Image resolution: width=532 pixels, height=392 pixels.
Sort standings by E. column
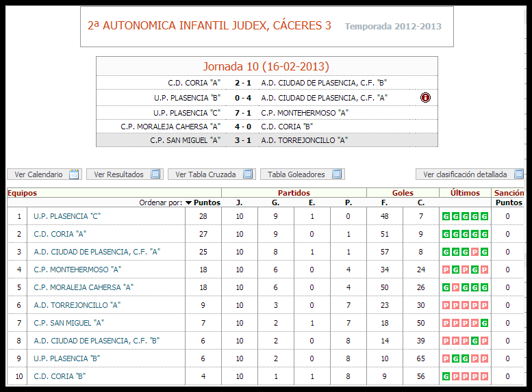click(x=312, y=202)
